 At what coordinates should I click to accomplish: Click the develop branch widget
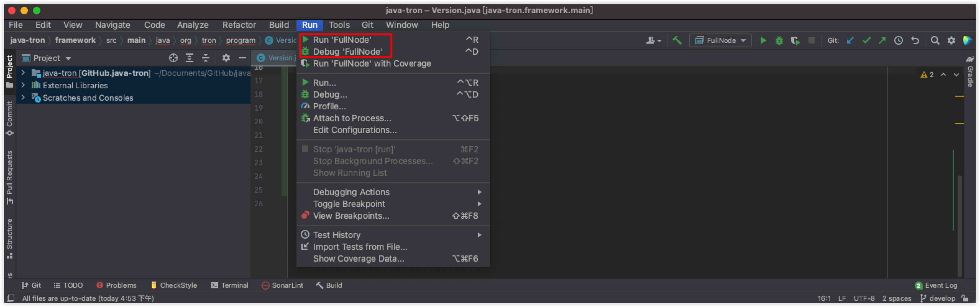coord(938,298)
